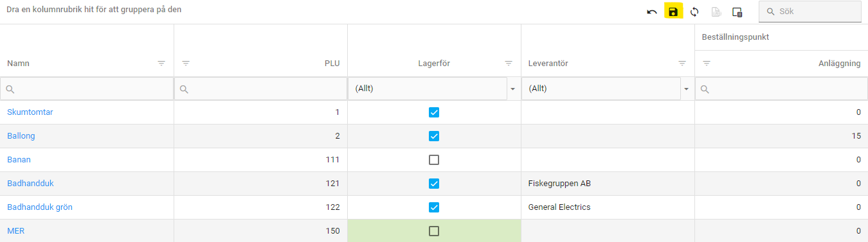
Task: Open filter icon on PLU column
Action: (x=186, y=64)
